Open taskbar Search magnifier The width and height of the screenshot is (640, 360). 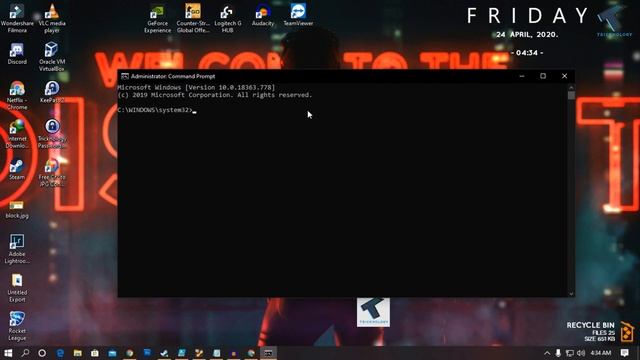coord(25,353)
